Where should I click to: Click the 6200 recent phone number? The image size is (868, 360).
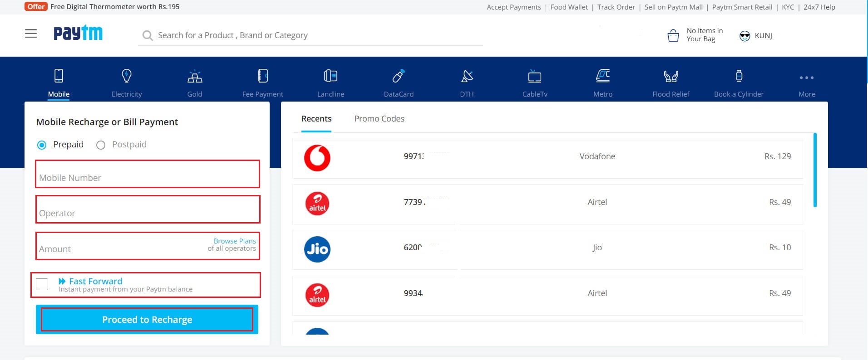click(413, 248)
